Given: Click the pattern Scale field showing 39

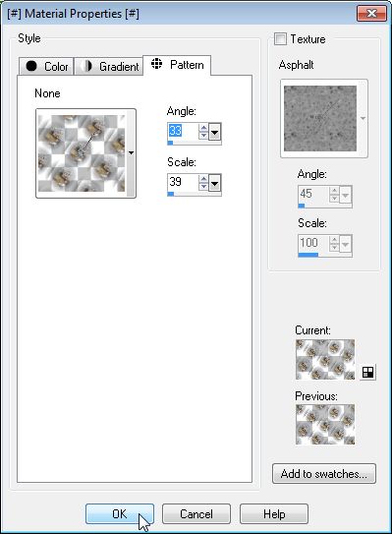Looking at the screenshot, I should (183, 182).
